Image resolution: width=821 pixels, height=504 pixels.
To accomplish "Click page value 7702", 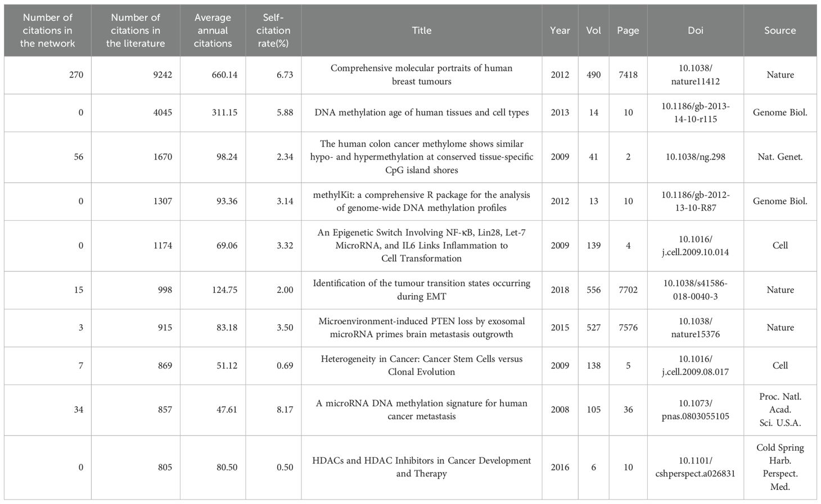I will 628,290.
